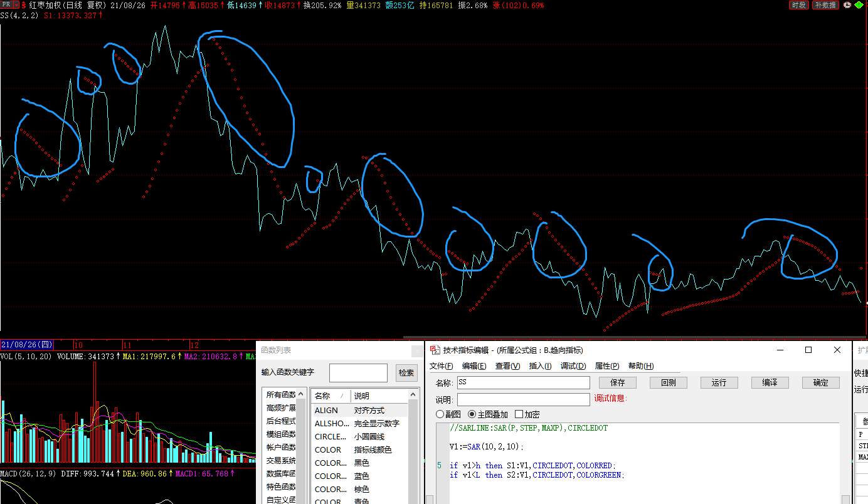Select the COLOR 指标线颜色 row
The image size is (868, 504).
point(360,450)
